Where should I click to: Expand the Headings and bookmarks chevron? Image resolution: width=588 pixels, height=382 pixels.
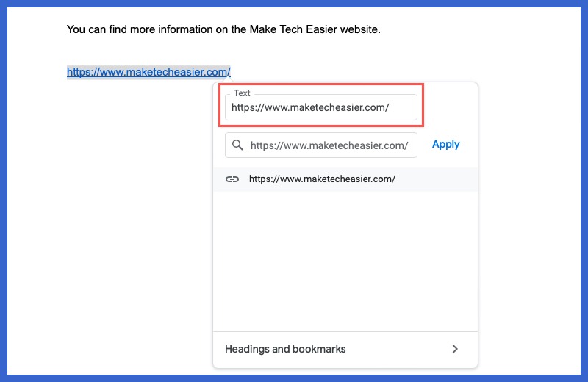[x=455, y=350]
